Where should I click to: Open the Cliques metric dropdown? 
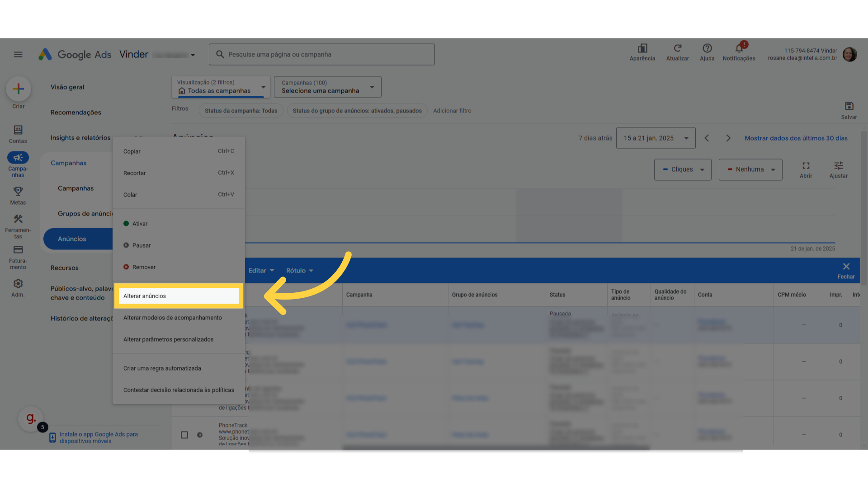tap(683, 169)
